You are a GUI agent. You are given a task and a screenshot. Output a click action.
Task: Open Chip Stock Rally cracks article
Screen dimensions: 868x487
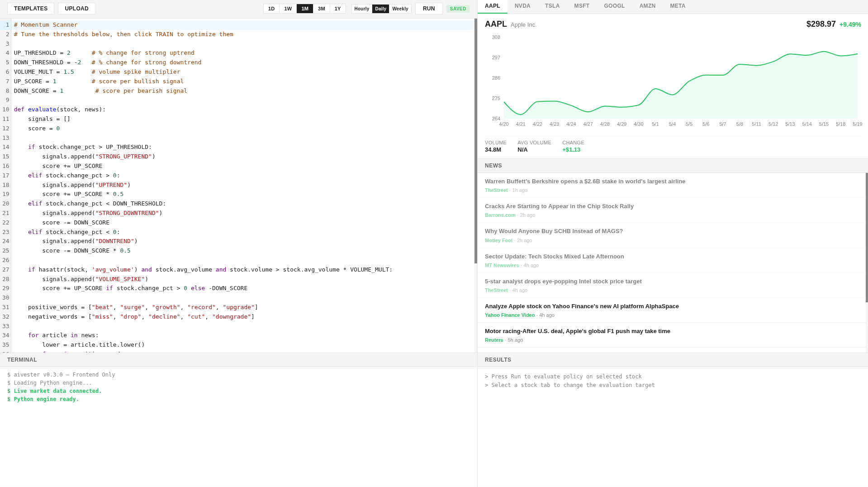pyautogui.click(x=672, y=210)
